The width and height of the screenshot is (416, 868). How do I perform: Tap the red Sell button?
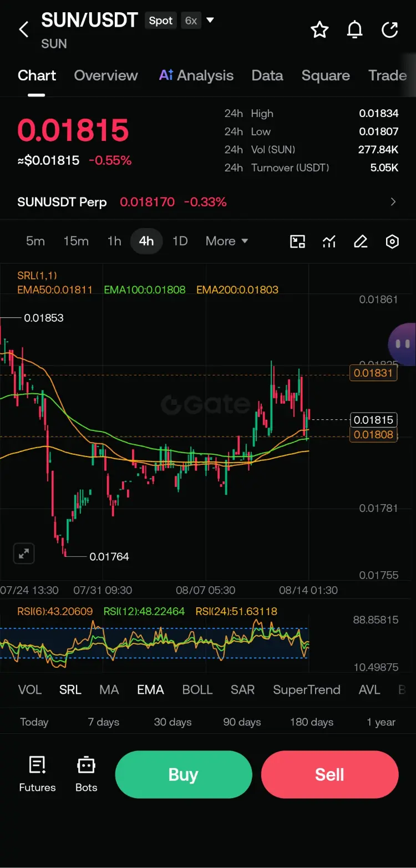coord(330,774)
